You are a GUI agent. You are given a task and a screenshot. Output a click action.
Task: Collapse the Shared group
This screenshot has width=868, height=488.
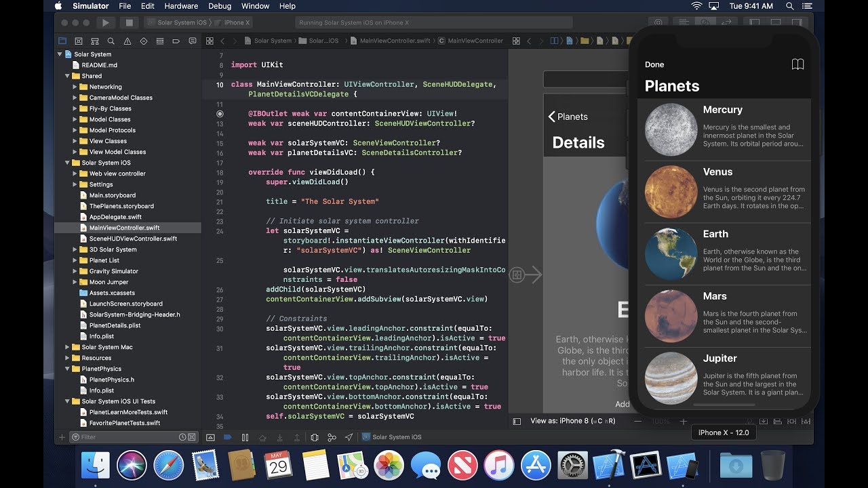coord(68,76)
